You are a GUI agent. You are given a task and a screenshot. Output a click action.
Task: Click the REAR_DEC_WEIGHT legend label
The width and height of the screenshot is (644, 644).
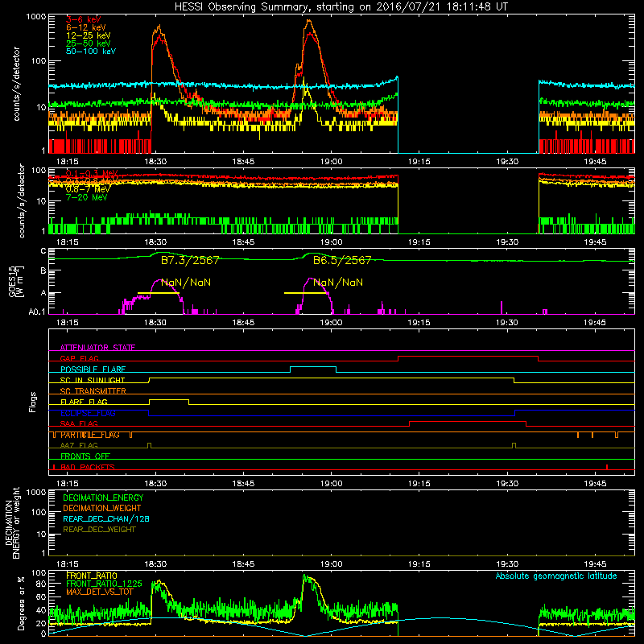pos(99,530)
